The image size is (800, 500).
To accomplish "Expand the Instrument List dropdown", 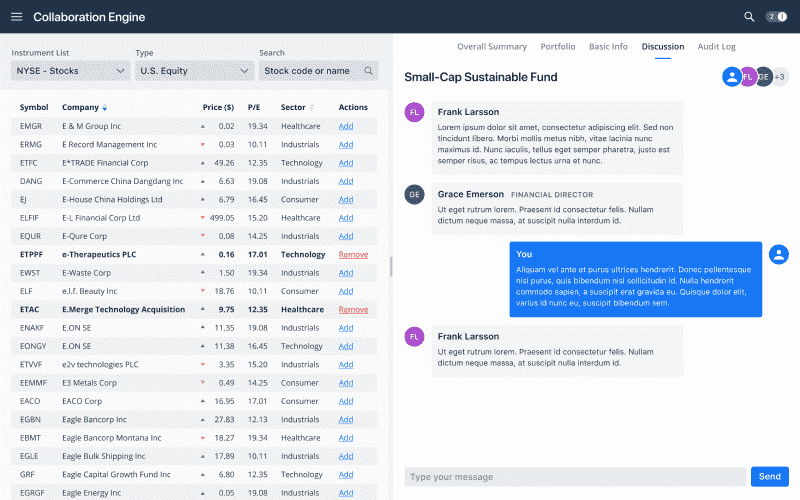I will pos(70,71).
